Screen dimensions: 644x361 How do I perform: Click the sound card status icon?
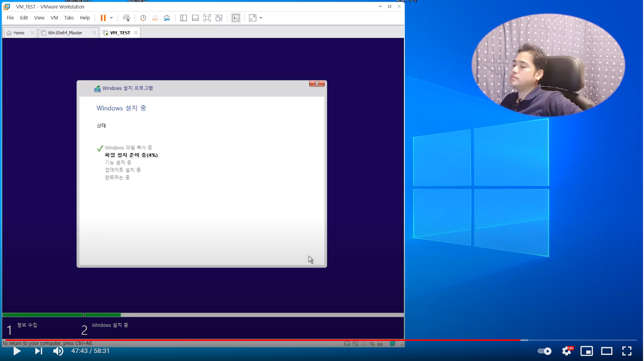pos(372,343)
